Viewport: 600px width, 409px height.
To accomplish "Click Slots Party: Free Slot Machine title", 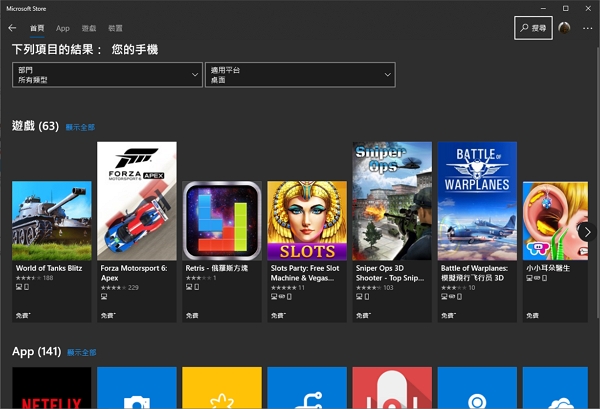I will tap(305, 273).
